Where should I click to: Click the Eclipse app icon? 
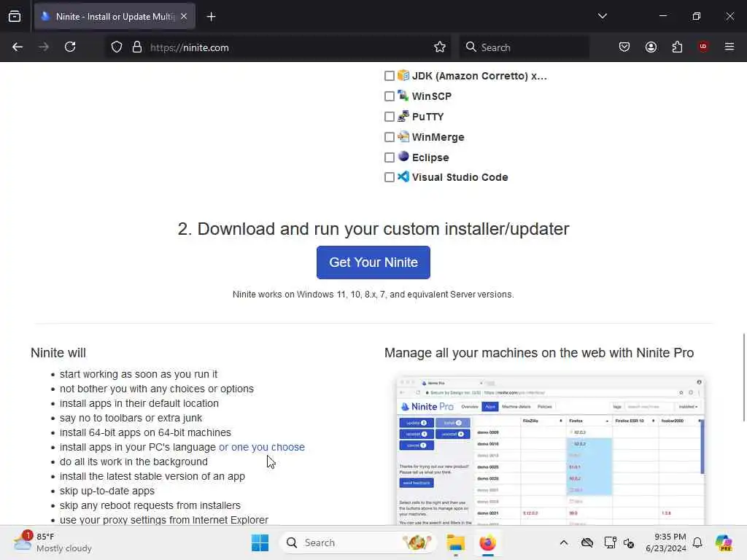[403, 157]
